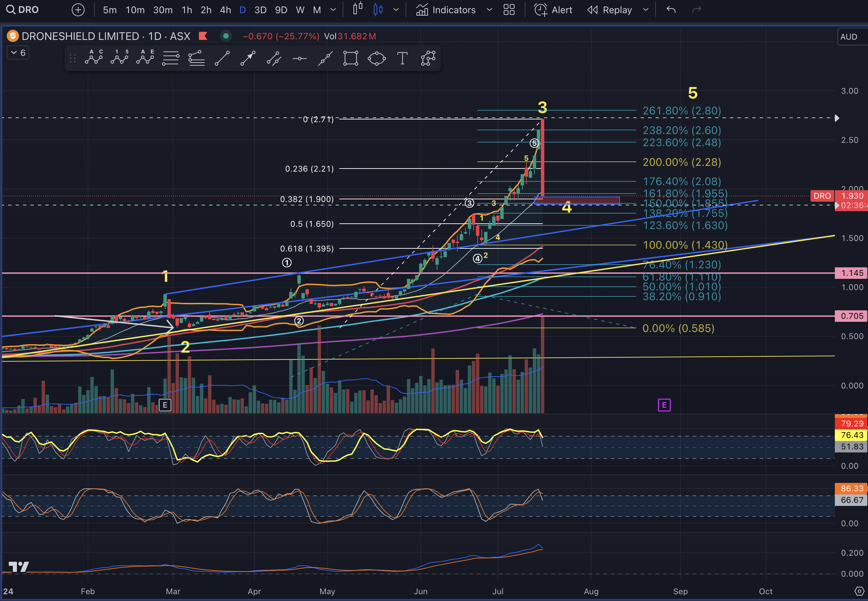This screenshot has width=868, height=601.
Task: Collapse the indicator legend showing 6
Action: (18, 53)
